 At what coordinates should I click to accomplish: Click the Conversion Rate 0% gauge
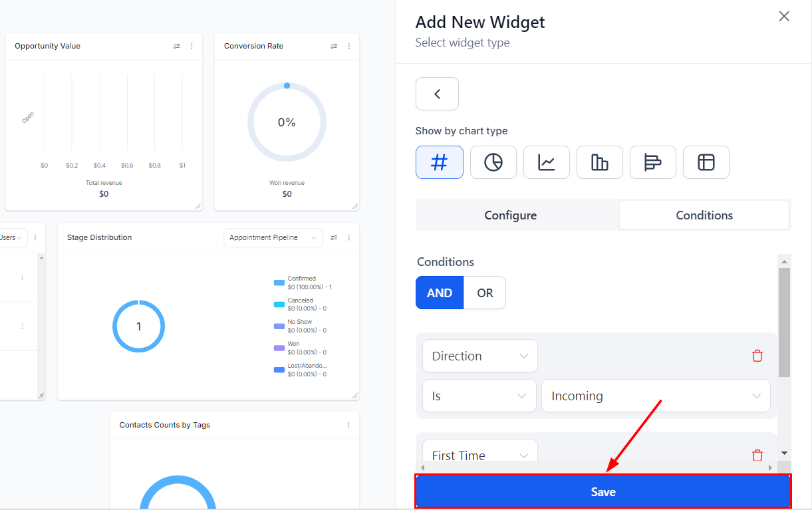point(287,122)
